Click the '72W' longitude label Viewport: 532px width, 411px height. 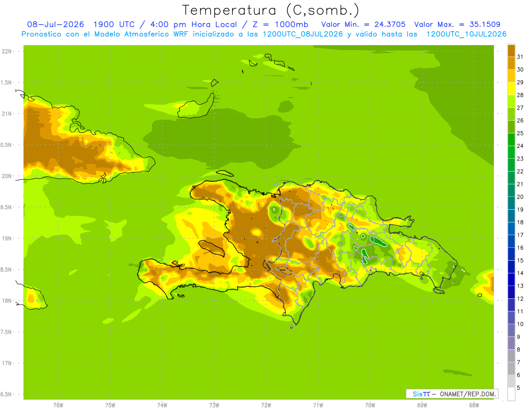click(x=266, y=405)
